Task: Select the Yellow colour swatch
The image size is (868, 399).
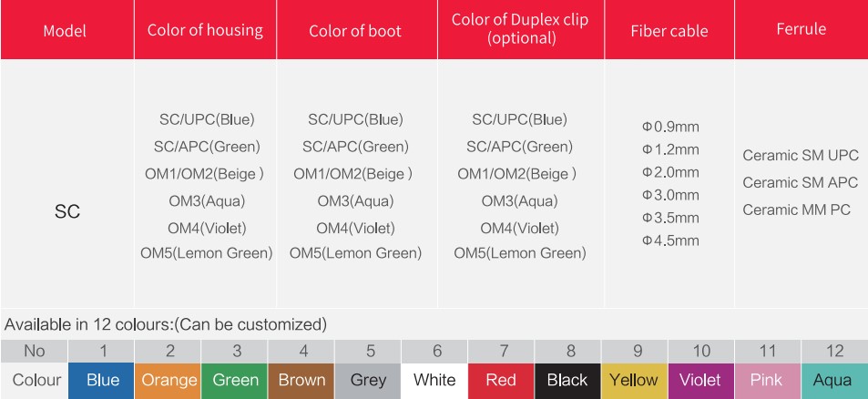Action: tap(635, 381)
